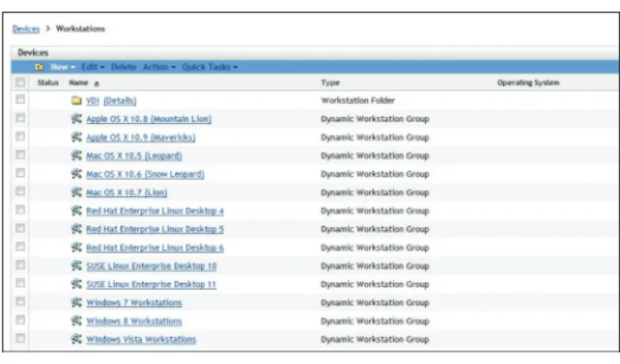Click the group icon beside Mac OS X 10.6

[77, 173]
